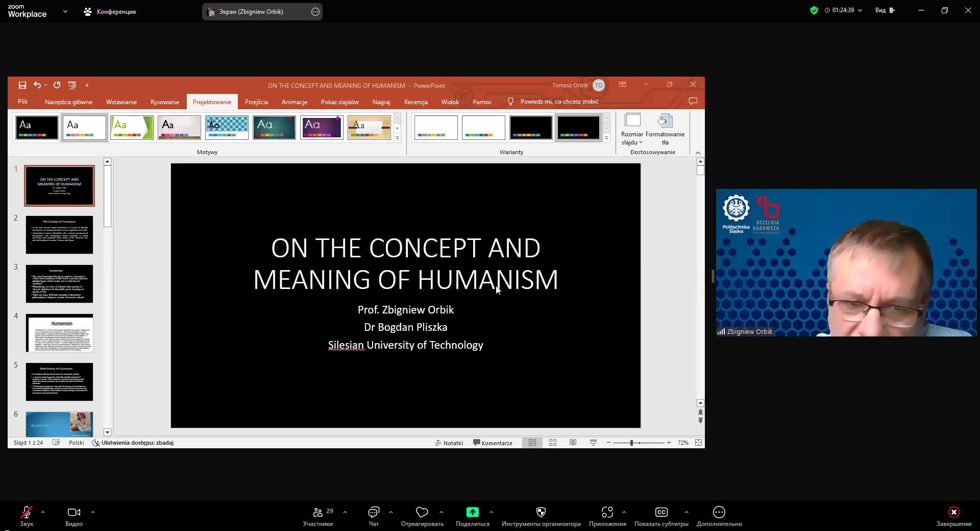Click the Undo arrow icon in PowerPoint
The height and width of the screenshot is (531, 980).
click(37, 85)
